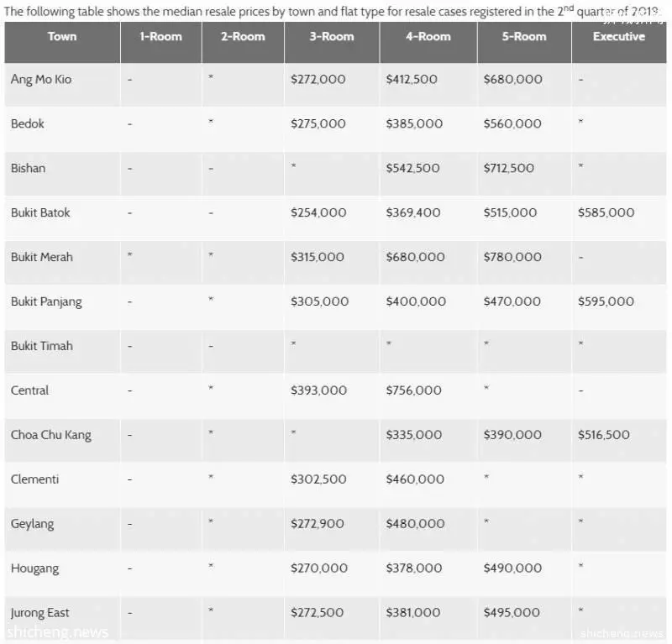Click Bedok 5-Room price $560,000
The width and height of the screenshot is (672, 644).
pyautogui.click(x=512, y=123)
